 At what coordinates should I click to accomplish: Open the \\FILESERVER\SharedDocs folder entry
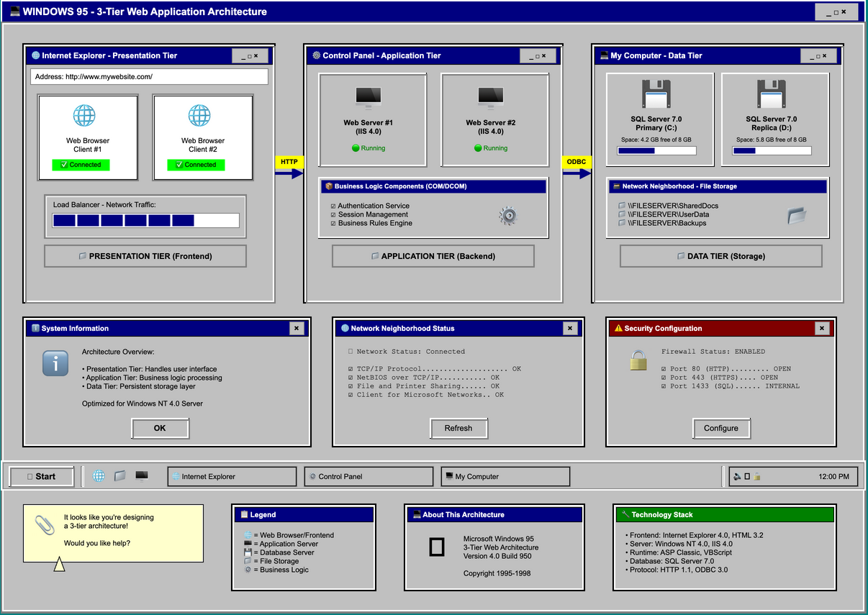point(672,206)
